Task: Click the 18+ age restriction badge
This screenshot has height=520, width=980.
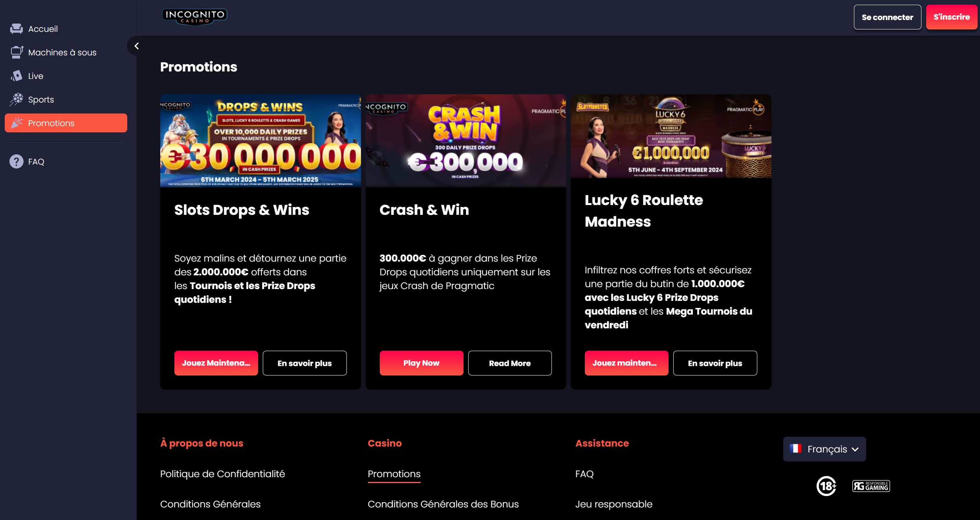Action: click(x=826, y=486)
